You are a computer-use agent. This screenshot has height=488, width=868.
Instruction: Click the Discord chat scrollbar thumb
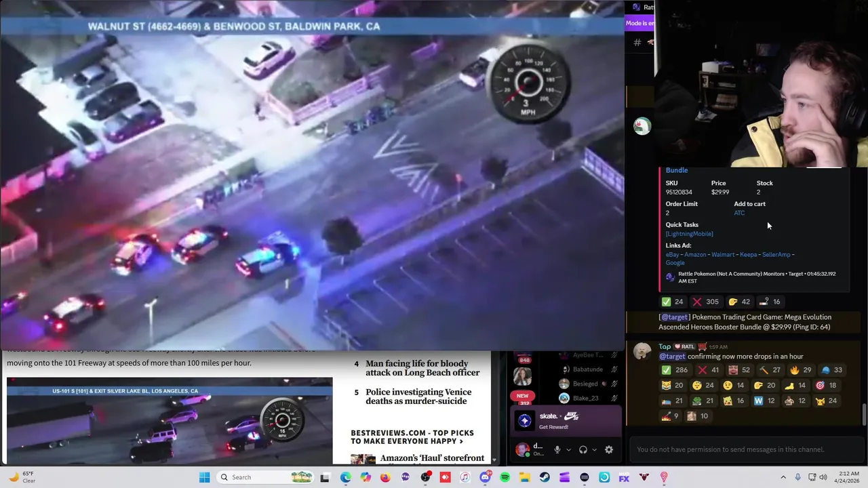[864, 415]
